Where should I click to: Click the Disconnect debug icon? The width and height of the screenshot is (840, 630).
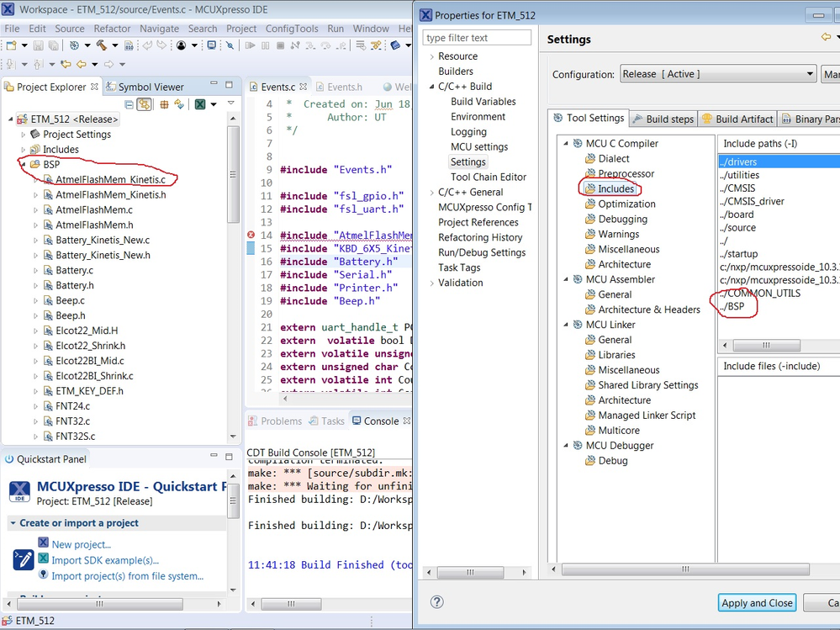tap(295, 45)
